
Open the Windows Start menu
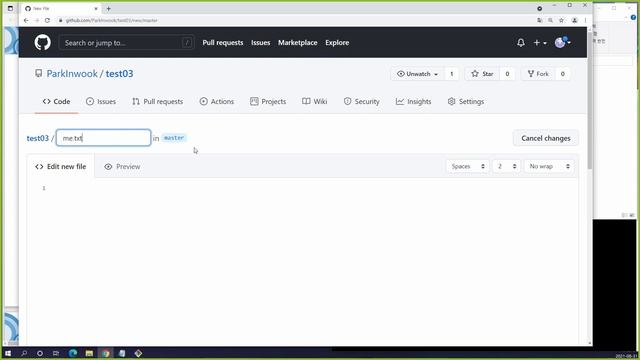pos(8,353)
